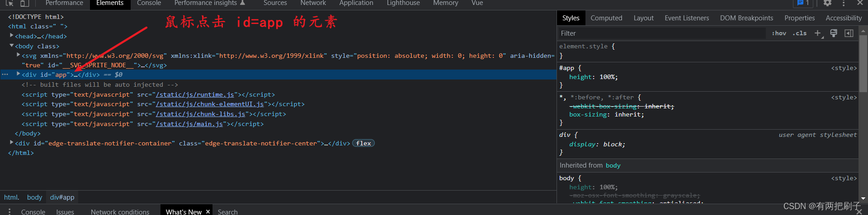This screenshot has width=868, height=215.
Task: Collapse the body element node
Action: click(x=12, y=46)
